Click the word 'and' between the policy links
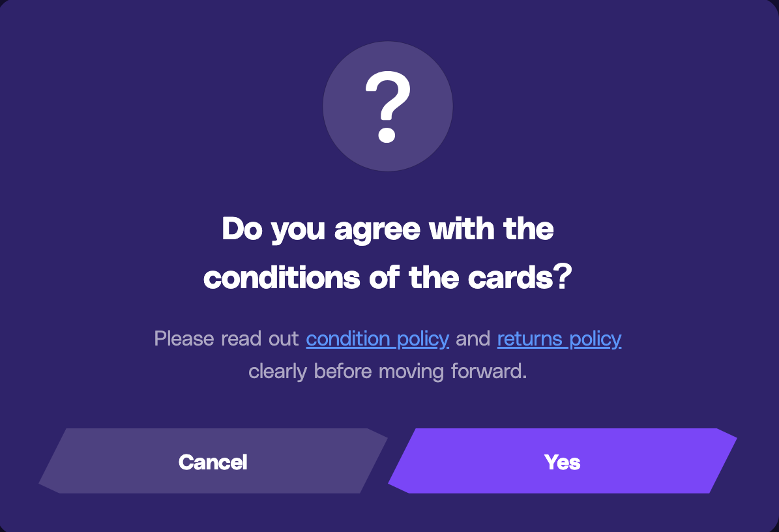Screen dimensions: 779x532 coord(473,339)
